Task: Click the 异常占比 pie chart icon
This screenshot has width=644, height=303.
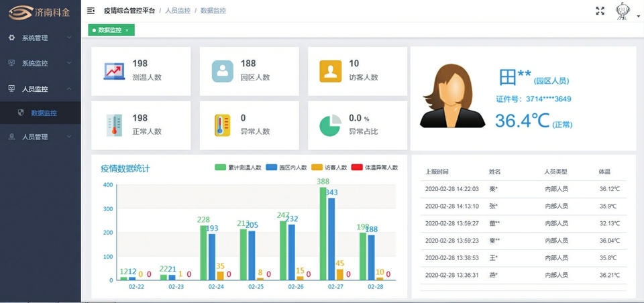Action: click(330, 125)
